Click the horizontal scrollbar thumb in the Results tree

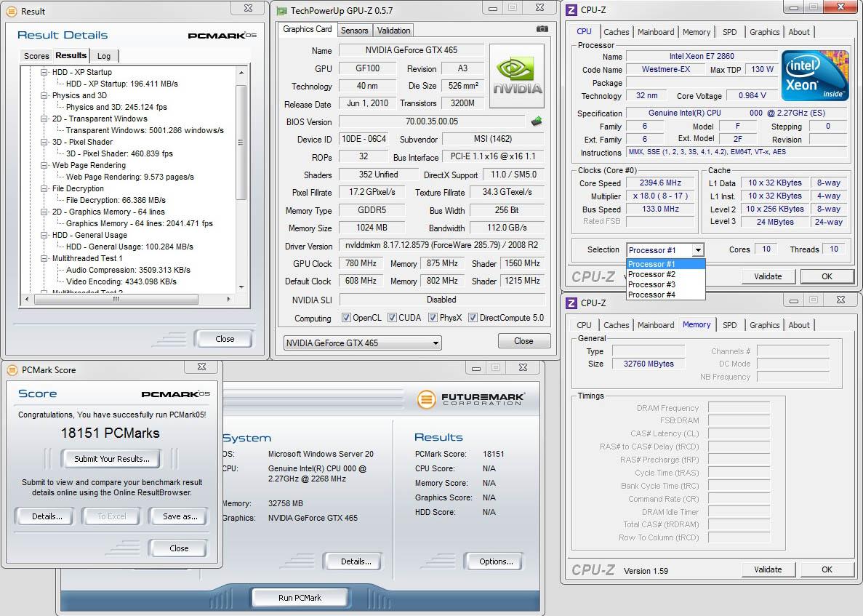click(x=116, y=299)
